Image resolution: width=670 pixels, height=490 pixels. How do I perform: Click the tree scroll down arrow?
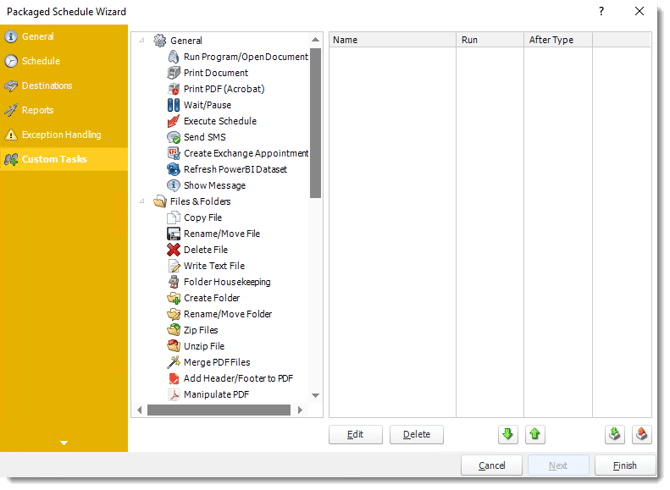(x=316, y=396)
